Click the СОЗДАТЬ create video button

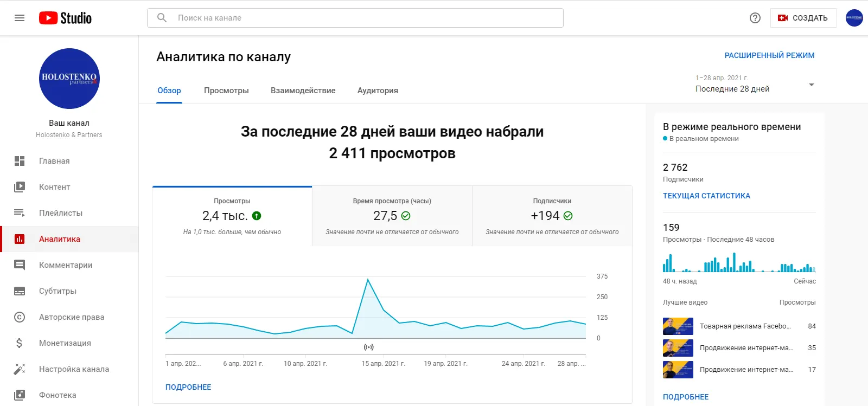803,18
